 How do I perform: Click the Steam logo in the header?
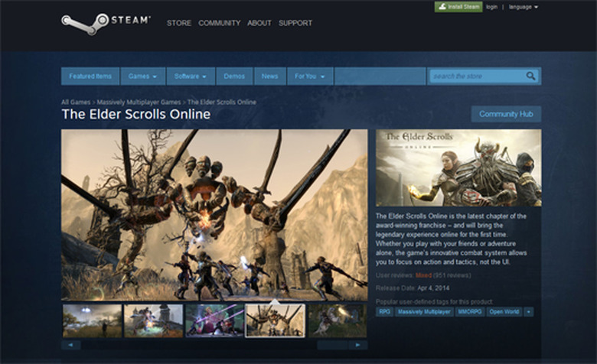click(106, 24)
